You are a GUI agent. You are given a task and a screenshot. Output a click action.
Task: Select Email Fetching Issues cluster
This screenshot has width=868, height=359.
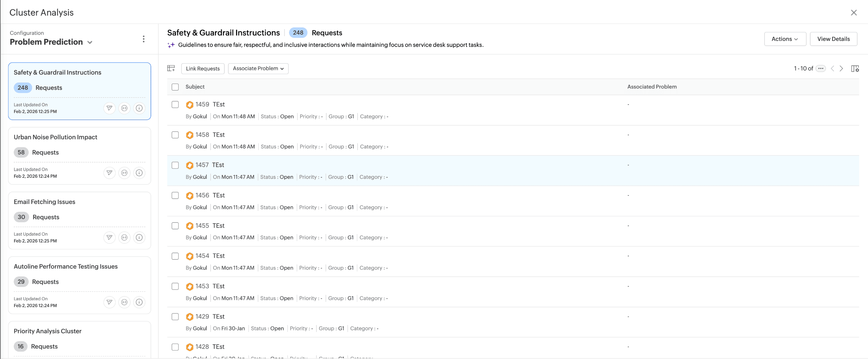click(x=44, y=202)
